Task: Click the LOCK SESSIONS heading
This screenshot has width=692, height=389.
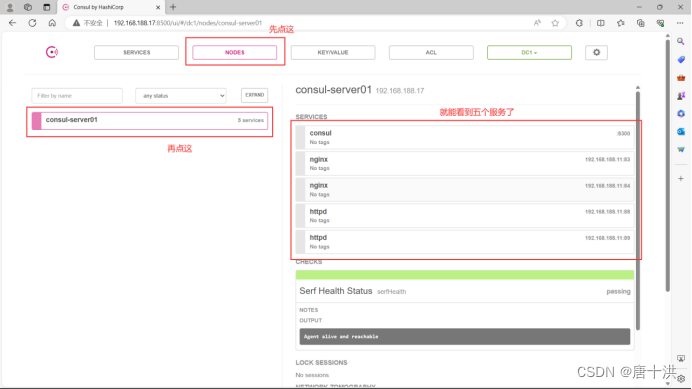Action: click(x=321, y=363)
